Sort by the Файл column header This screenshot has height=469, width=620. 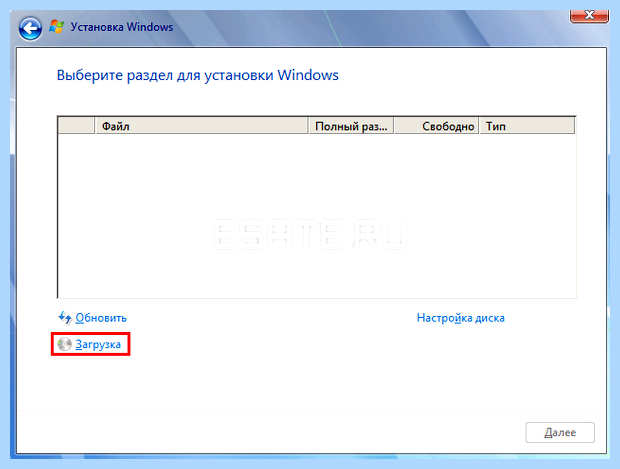pyautogui.click(x=202, y=126)
